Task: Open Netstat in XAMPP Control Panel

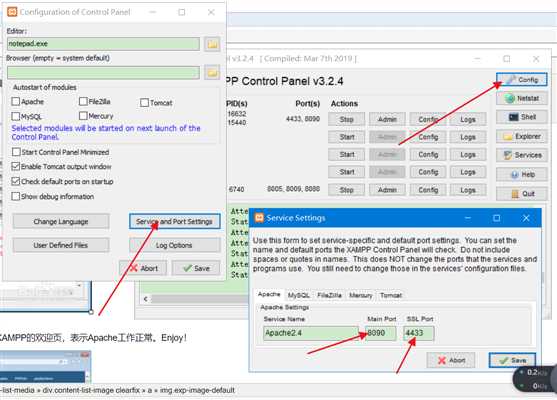Action: coord(521,98)
